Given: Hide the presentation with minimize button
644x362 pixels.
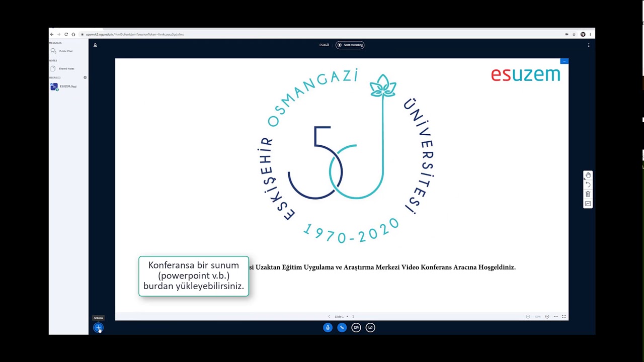Looking at the screenshot, I should pos(564,61).
